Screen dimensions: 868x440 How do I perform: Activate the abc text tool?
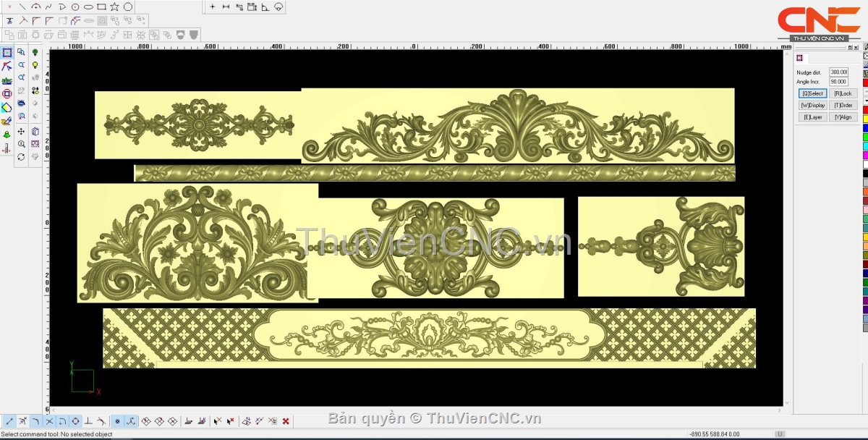tap(7, 80)
